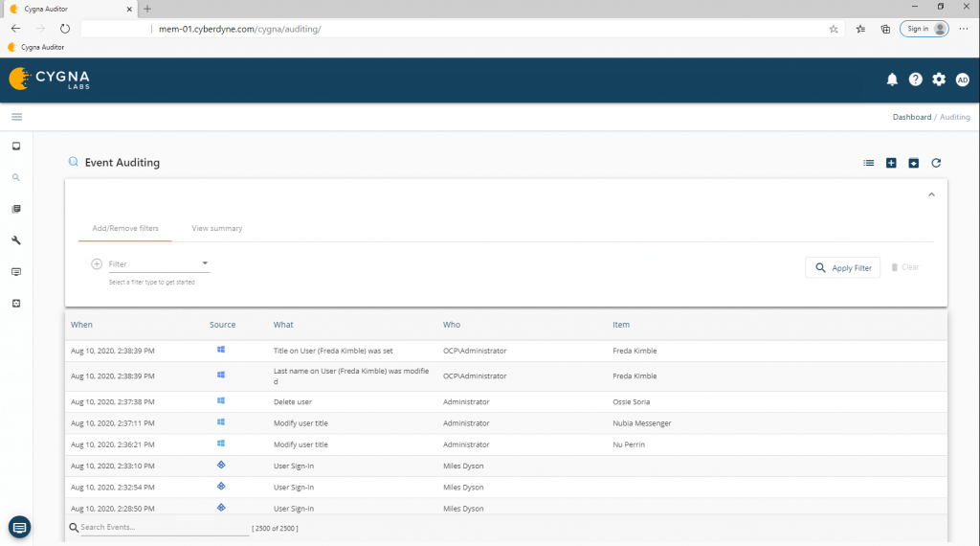Image resolution: width=980 pixels, height=546 pixels.
Task: Open the chat widget at the bottom left
Action: click(19, 527)
